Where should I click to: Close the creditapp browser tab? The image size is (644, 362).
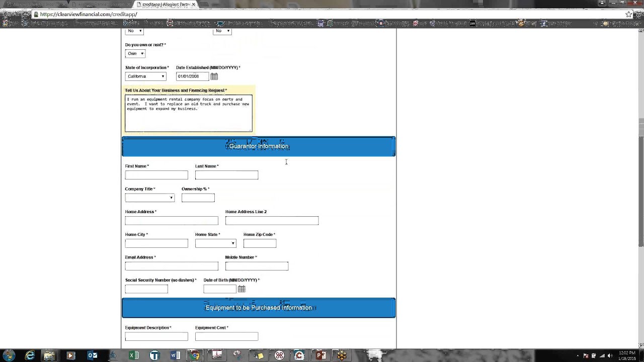point(193,5)
